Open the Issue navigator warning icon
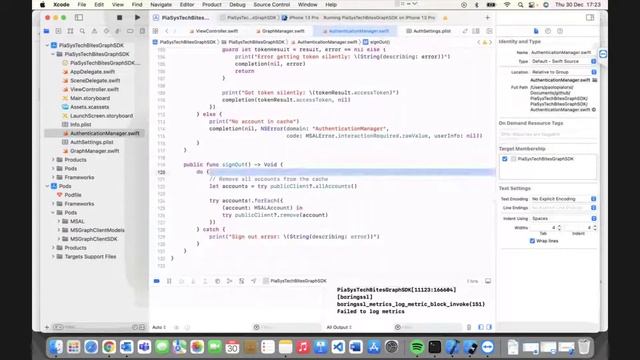The width and height of the screenshot is (640, 360). tap(94, 31)
